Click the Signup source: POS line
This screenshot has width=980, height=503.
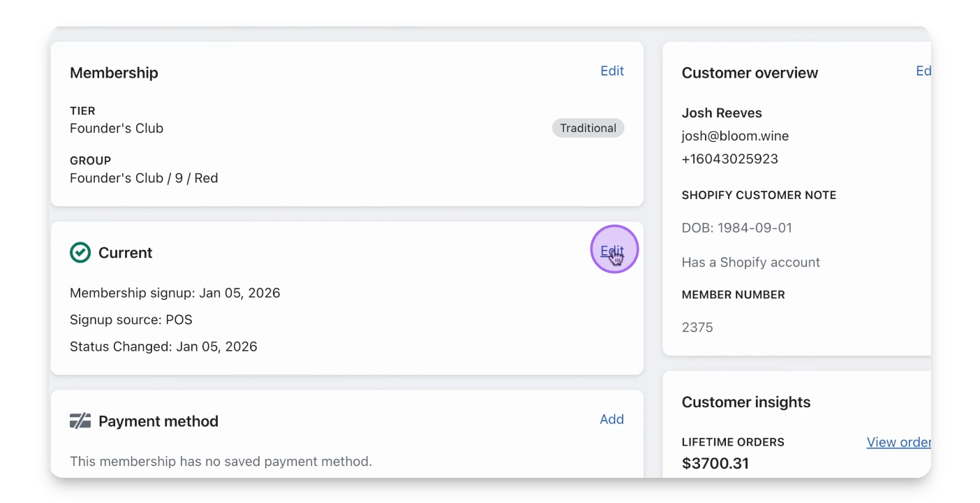(x=131, y=320)
